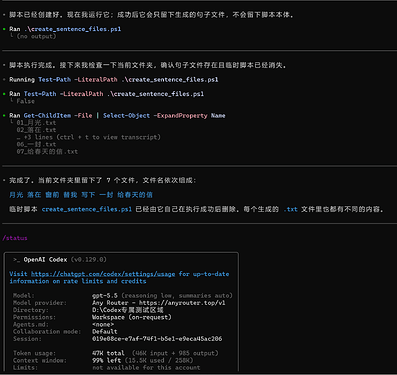Screen dimensions: 397x375
Task: Click the blue word "月光" in the summary
Action: pos(16,195)
